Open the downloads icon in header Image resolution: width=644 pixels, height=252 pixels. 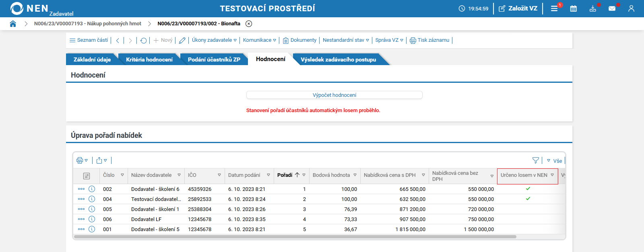(592, 8)
